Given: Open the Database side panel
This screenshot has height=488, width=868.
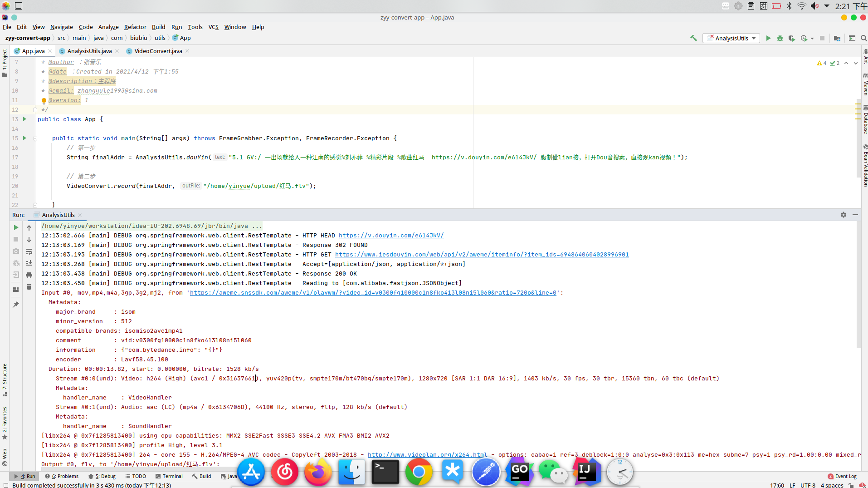Looking at the screenshot, I should pyautogui.click(x=865, y=120).
